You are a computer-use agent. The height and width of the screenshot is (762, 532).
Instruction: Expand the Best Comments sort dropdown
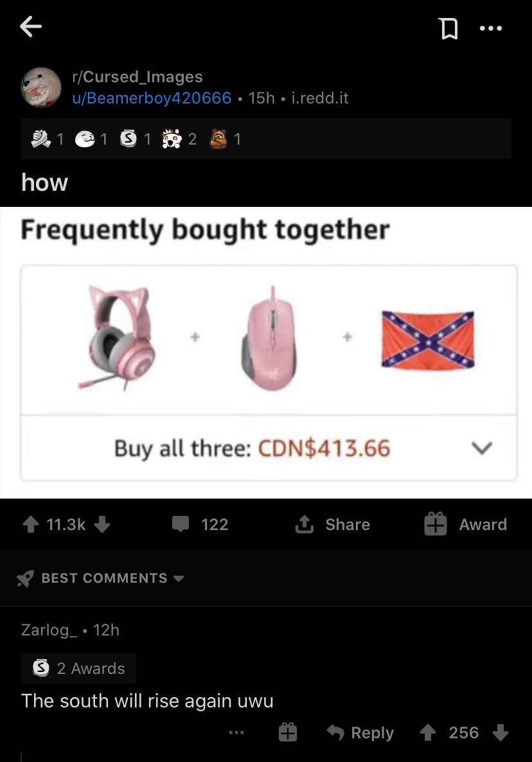[x=179, y=578]
